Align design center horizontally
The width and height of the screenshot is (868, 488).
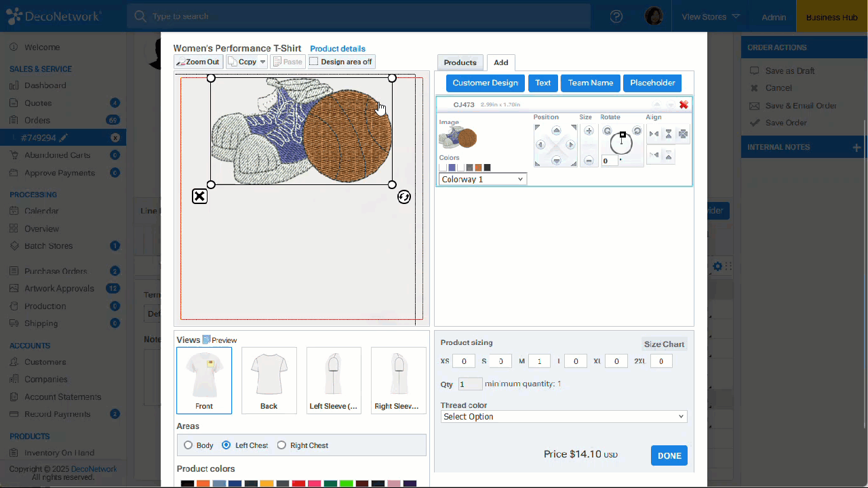[x=654, y=134]
